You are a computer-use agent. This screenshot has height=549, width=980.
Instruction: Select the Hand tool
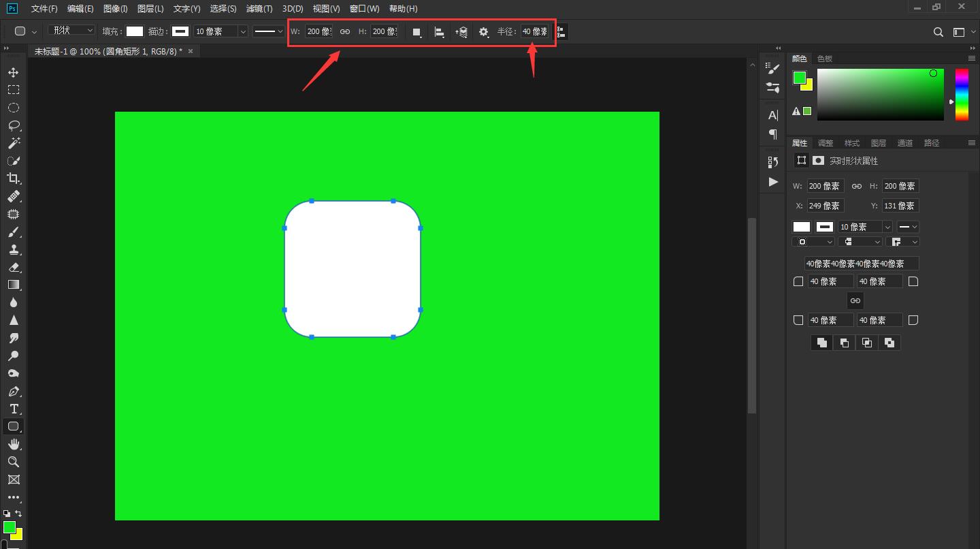[x=13, y=444]
